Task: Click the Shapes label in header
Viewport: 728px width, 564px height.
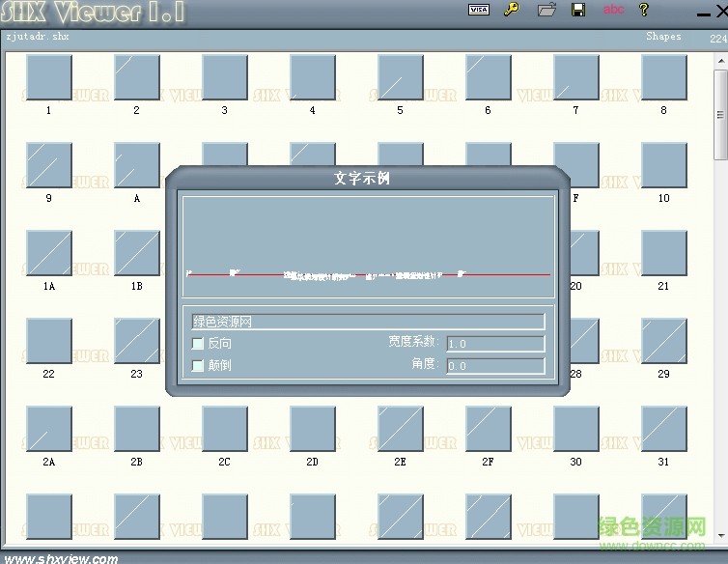Action: (663, 37)
